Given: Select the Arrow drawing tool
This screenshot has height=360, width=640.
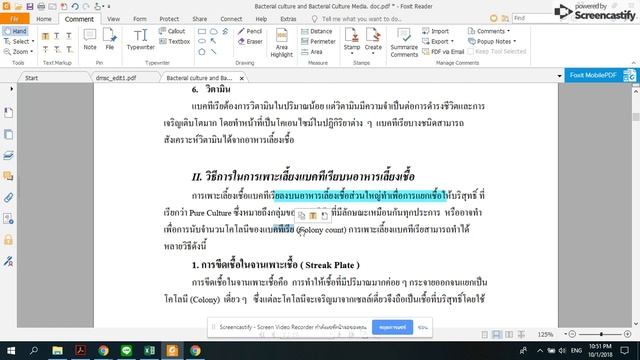Looking at the screenshot, I should [213, 41].
